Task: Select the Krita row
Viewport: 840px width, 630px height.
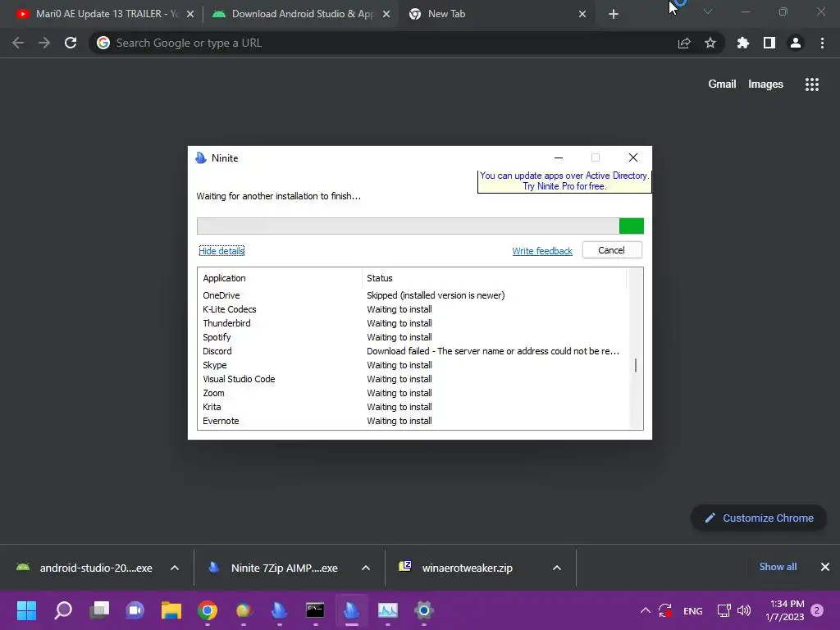Action: pos(412,407)
